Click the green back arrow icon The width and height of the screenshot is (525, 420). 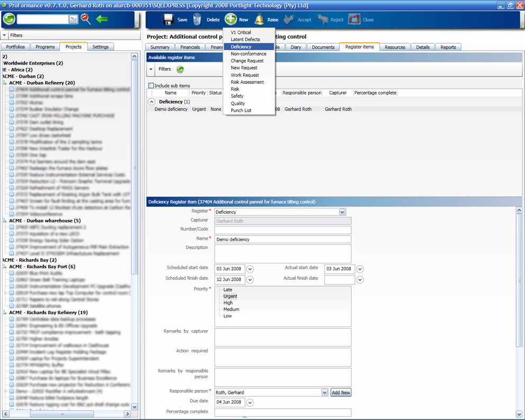tap(102, 19)
